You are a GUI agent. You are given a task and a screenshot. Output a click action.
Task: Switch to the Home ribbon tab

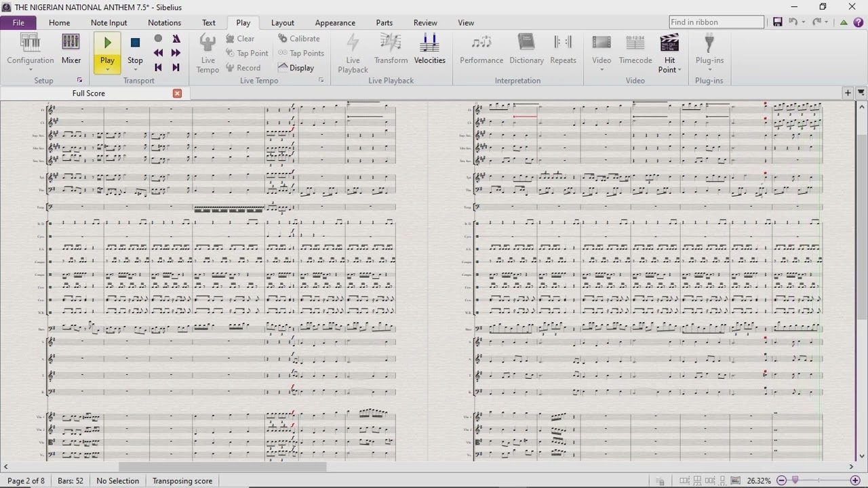click(59, 22)
